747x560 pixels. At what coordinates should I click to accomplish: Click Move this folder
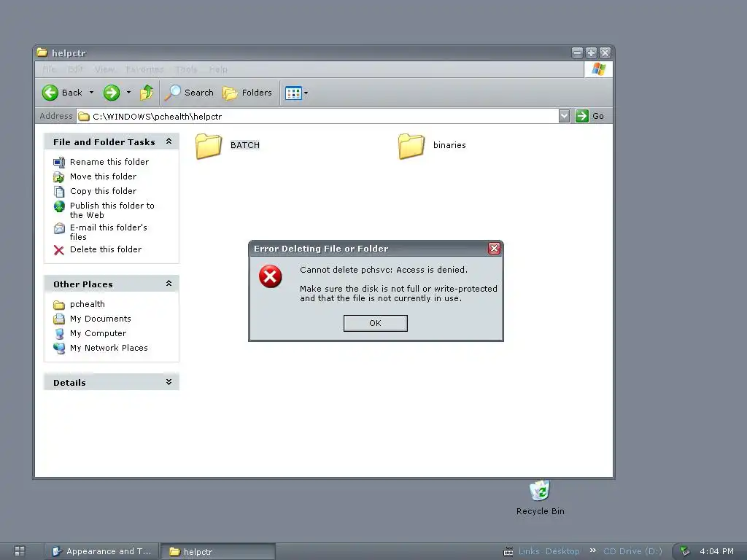pyautogui.click(x=103, y=176)
